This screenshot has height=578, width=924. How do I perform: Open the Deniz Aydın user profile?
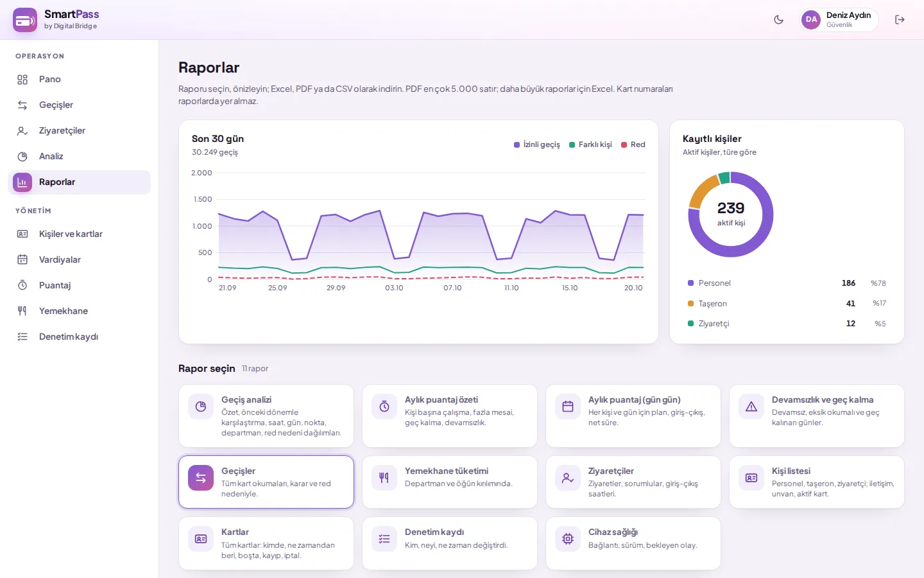tap(839, 20)
